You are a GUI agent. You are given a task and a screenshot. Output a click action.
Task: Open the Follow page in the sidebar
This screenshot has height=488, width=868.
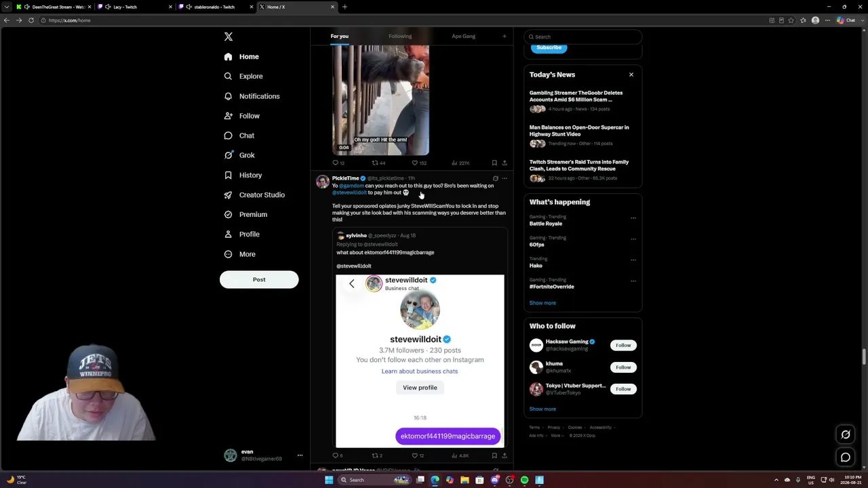(241, 116)
